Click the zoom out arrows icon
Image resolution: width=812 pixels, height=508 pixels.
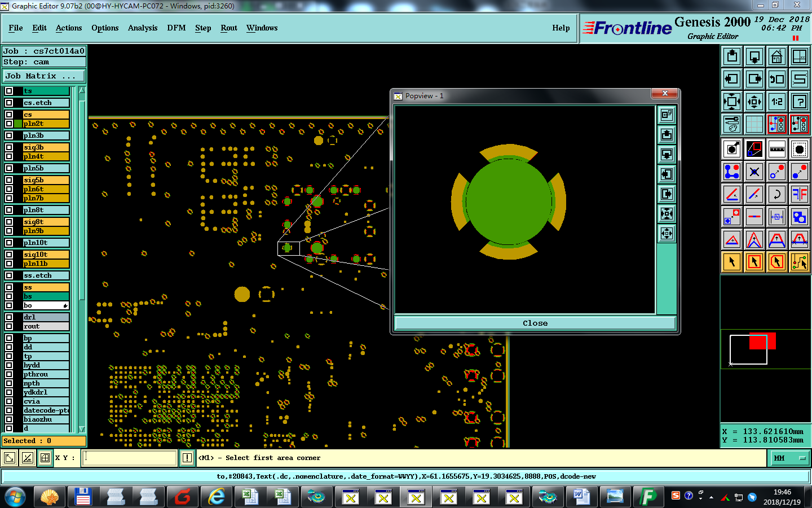click(754, 102)
